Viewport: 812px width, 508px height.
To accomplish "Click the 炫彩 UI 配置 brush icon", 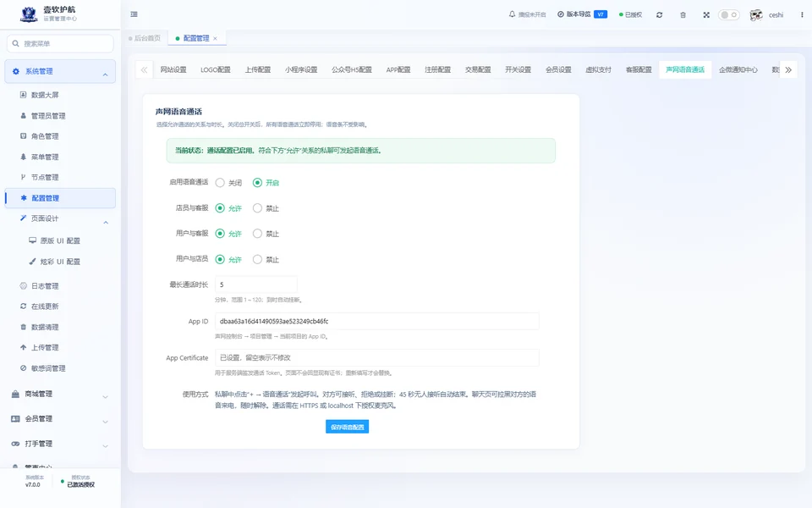I will click(33, 262).
